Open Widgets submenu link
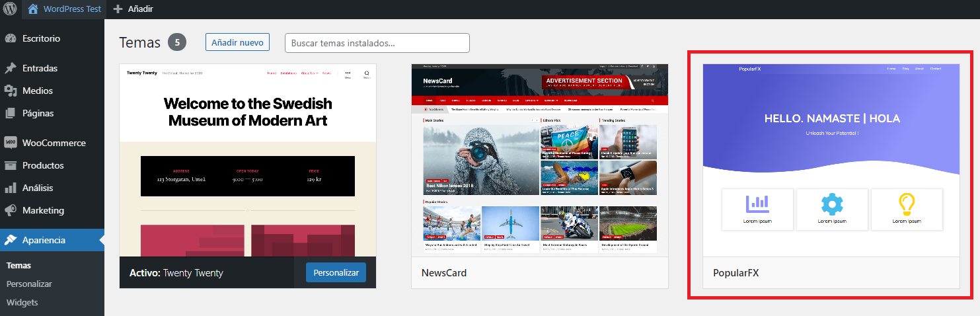 click(x=22, y=302)
